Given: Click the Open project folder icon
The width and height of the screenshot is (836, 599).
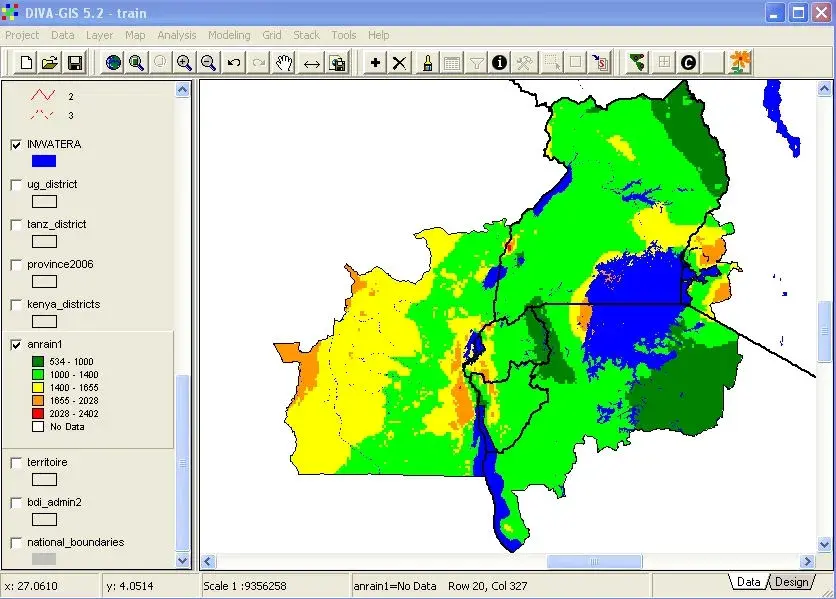Looking at the screenshot, I should coord(50,63).
